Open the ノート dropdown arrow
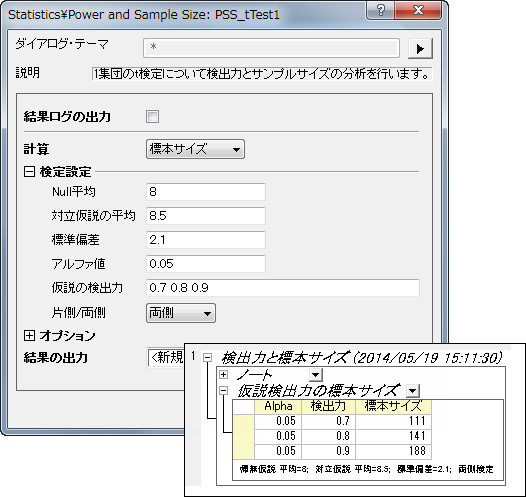The height and width of the screenshot is (497, 526). [x=316, y=375]
